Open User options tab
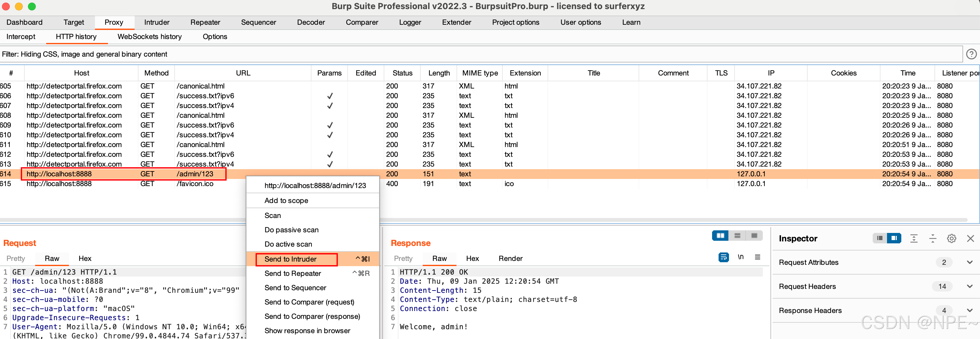 [x=580, y=22]
